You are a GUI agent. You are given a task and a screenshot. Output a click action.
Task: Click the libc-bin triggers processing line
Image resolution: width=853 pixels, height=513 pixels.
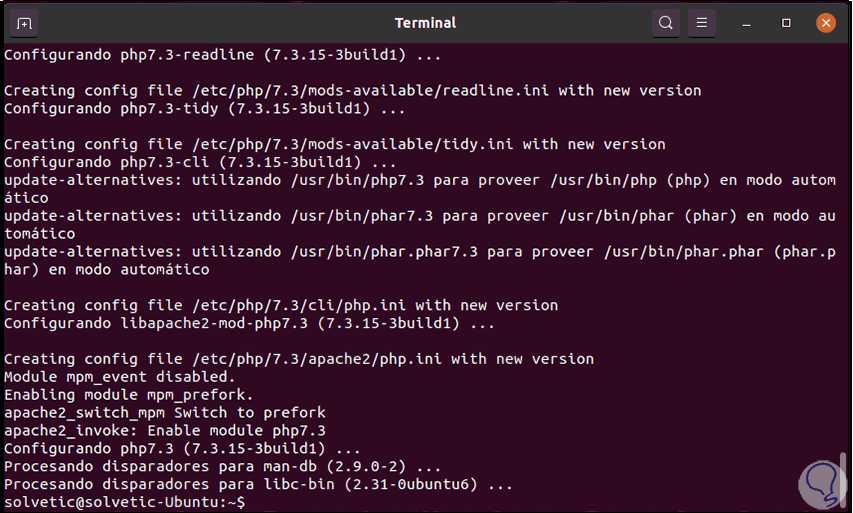(x=258, y=484)
